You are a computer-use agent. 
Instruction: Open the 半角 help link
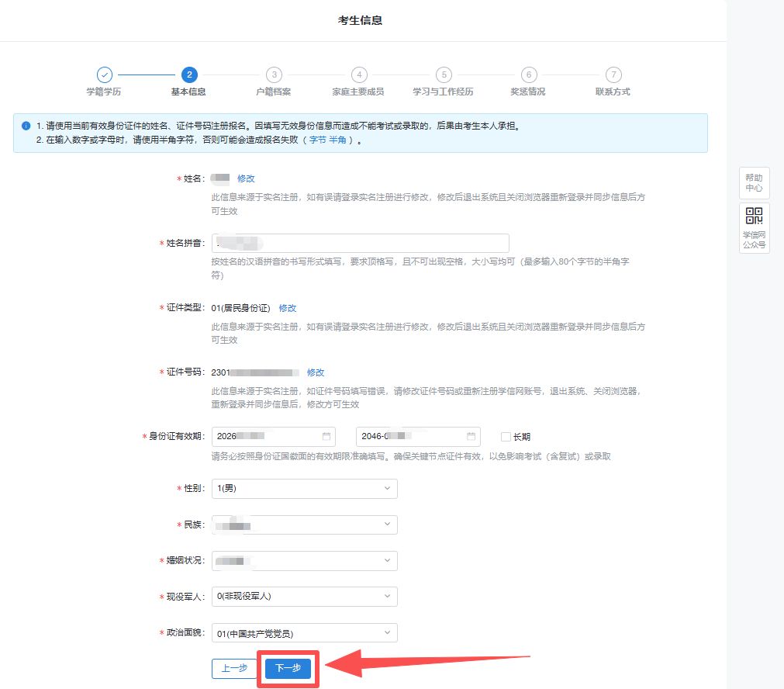337,140
